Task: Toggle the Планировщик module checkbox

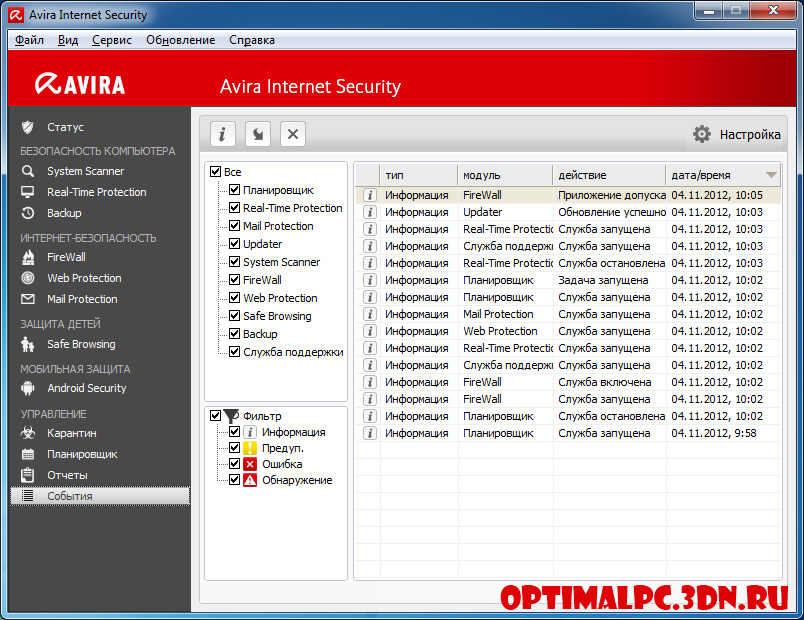Action: click(x=234, y=190)
